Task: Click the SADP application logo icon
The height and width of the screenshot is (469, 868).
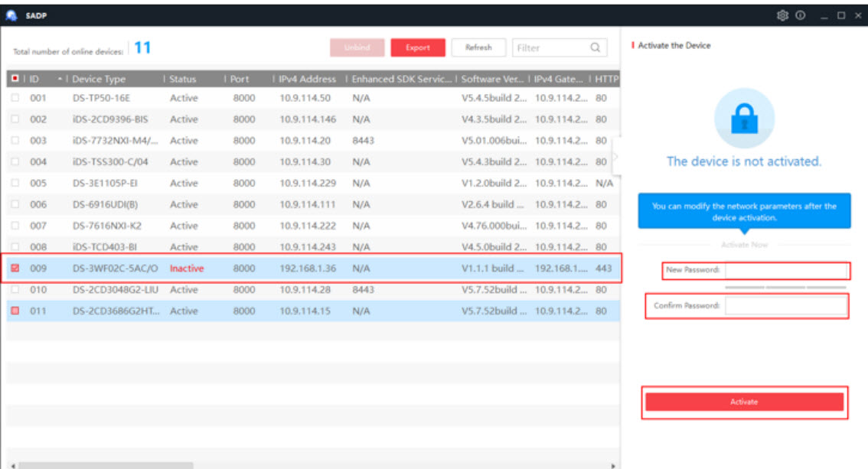Action: [x=11, y=15]
